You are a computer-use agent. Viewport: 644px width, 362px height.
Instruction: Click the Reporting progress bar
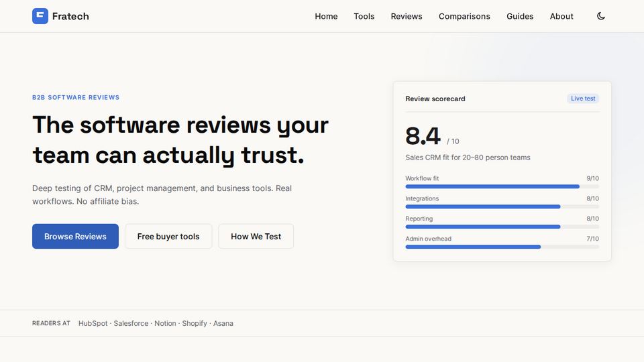click(502, 227)
